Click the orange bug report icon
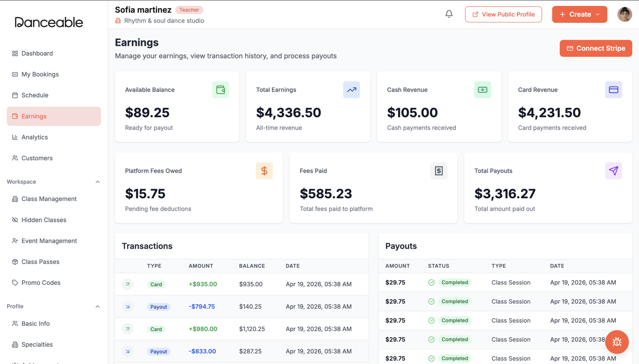639x364 pixels. pos(617,342)
